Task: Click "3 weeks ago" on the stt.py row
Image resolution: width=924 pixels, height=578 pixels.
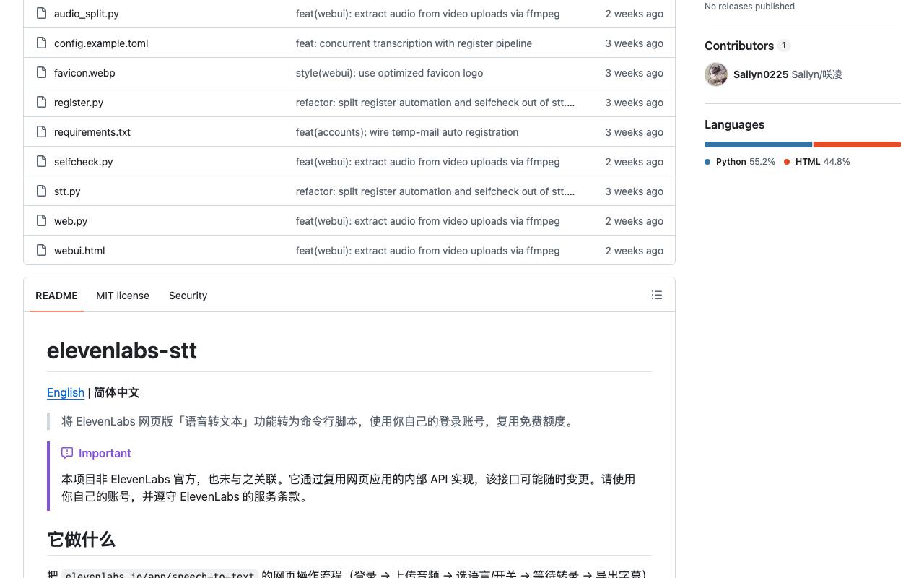Action: pyautogui.click(x=635, y=191)
